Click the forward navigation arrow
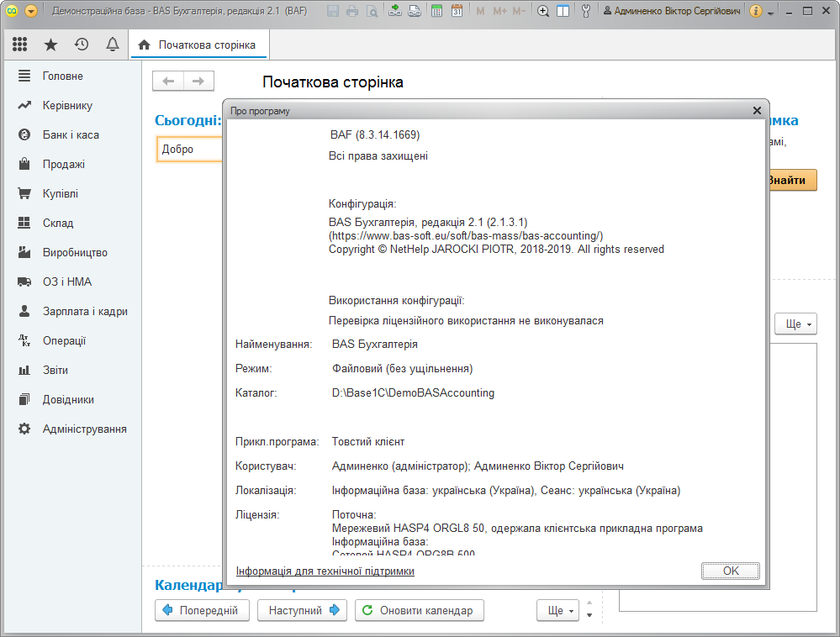The height and width of the screenshot is (637, 840). click(x=198, y=81)
